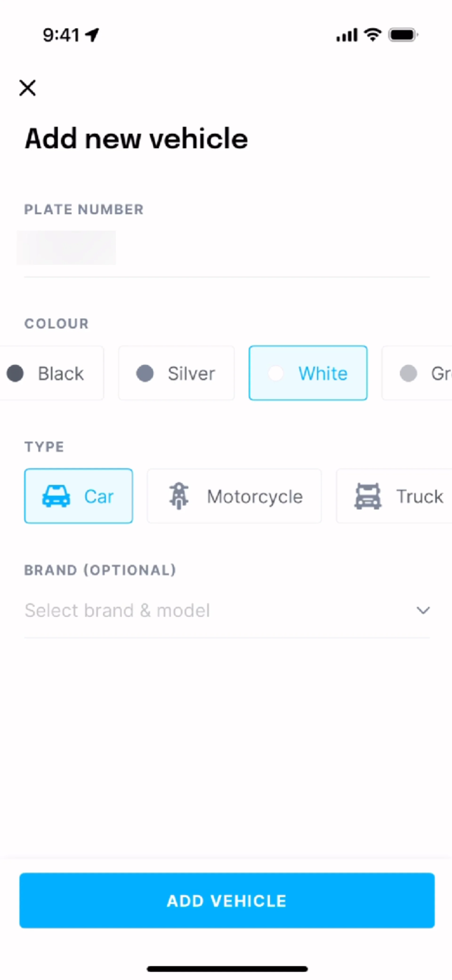Viewport: 452px width, 980px height.
Task: Tap the cellular signal bars icon
Action: (346, 35)
